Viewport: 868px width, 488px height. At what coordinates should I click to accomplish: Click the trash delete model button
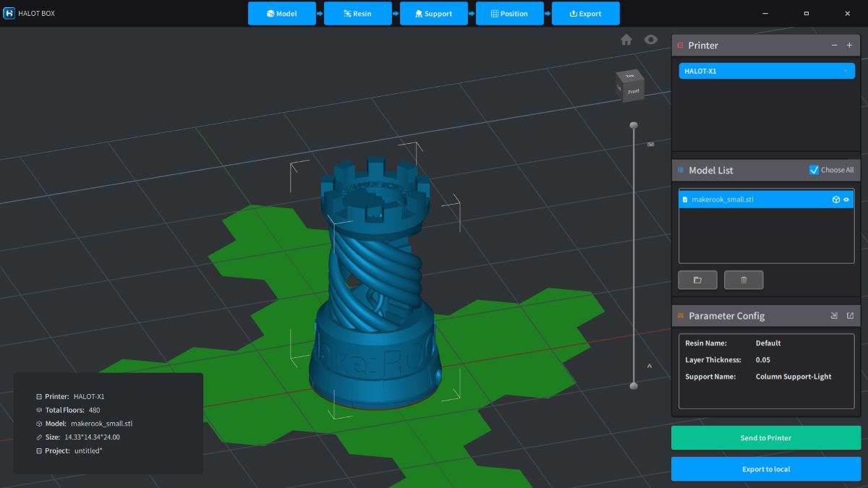coord(744,280)
